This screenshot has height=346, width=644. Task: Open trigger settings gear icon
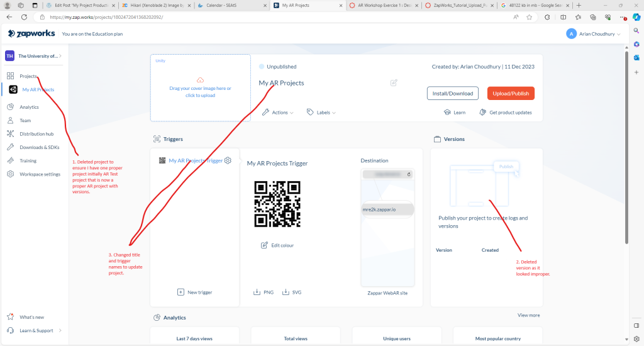click(228, 160)
